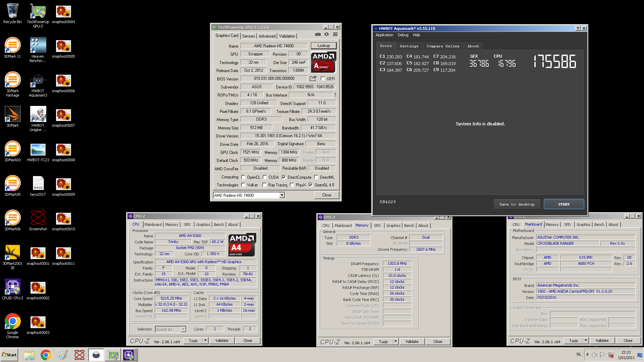Click the Bus Interface question mark icon
The image size is (644, 362).
point(335,95)
